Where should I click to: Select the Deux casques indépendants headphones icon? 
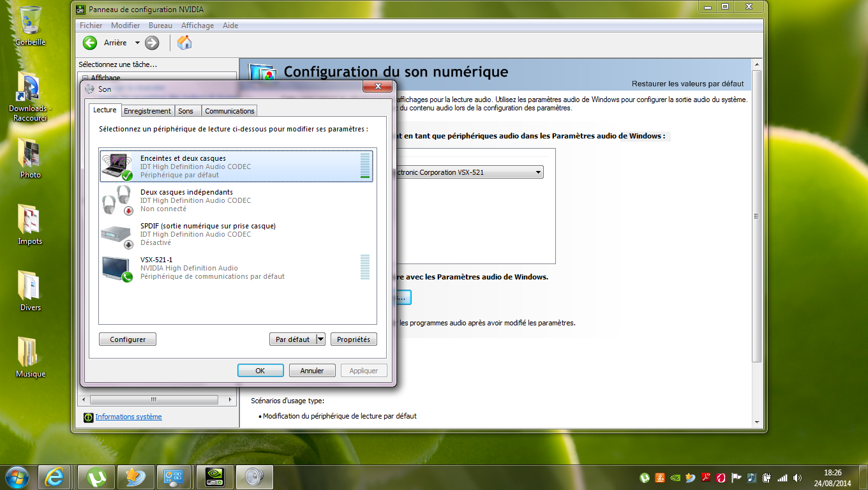coord(117,200)
